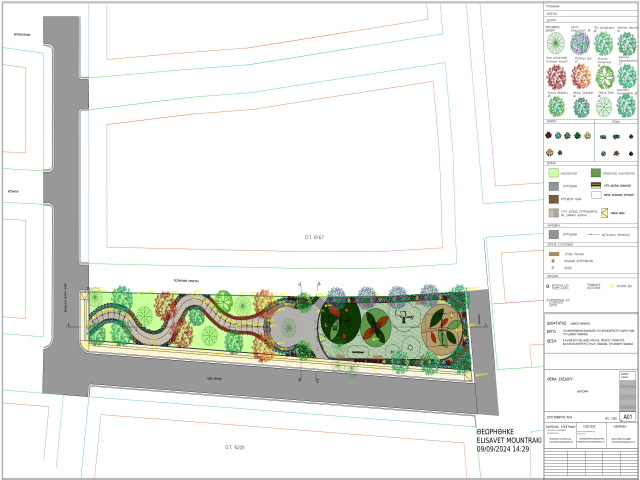Select the A01 sheet number box
The height and width of the screenshot is (480, 640).
627,415
